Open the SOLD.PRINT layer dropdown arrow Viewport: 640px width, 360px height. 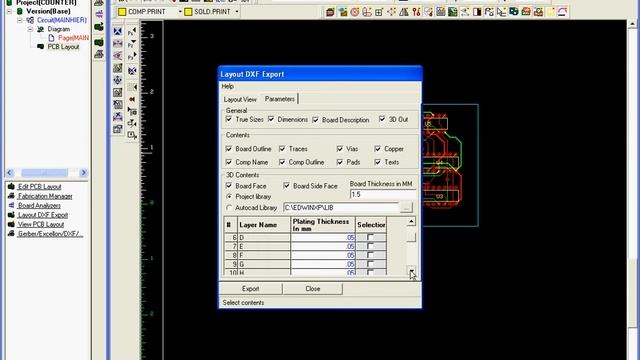pos(237,12)
